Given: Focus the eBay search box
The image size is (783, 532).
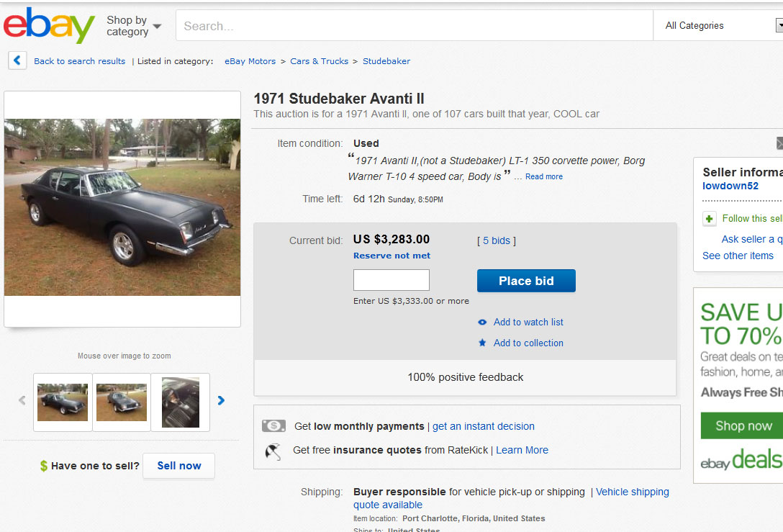Looking at the screenshot, I should (x=414, y=26).
